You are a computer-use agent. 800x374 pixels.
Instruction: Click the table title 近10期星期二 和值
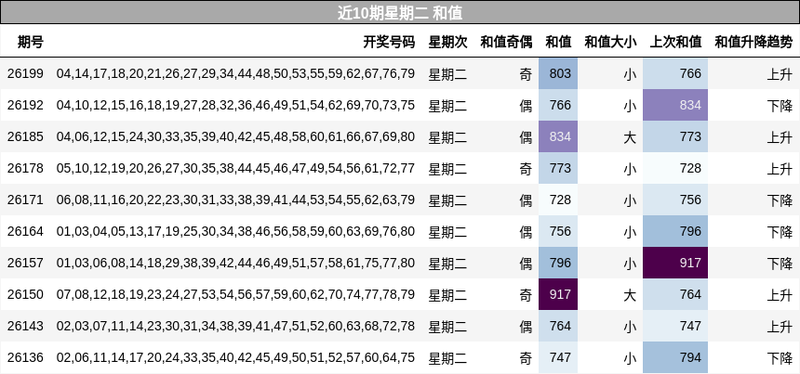(400, 12)
